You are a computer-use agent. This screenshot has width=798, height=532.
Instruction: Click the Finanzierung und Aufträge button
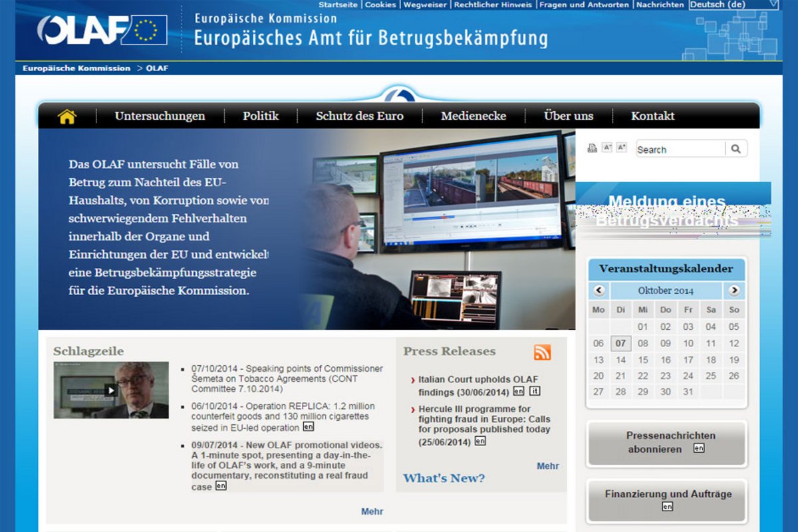point(666,500)
